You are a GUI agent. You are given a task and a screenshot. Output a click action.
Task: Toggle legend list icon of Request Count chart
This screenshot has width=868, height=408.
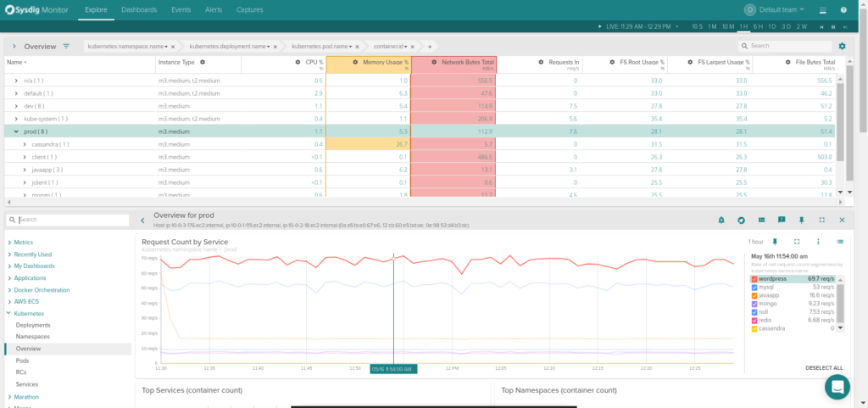pos(840,242)
